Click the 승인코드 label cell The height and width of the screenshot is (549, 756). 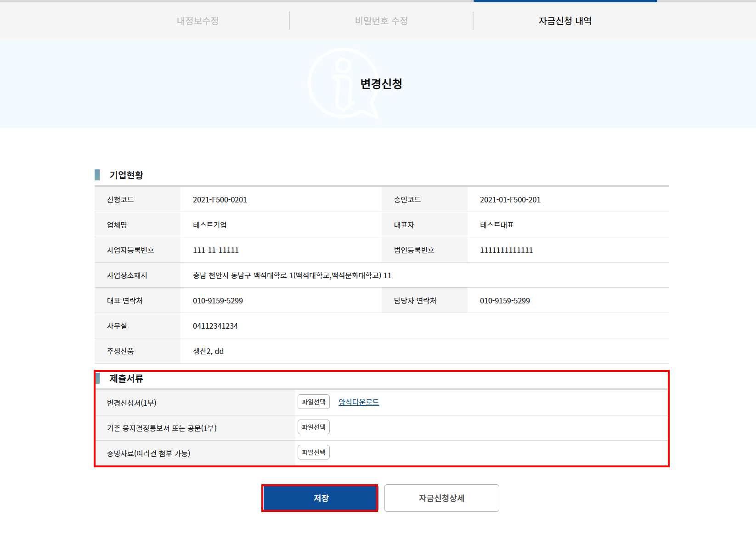click(x=424, y=200)
